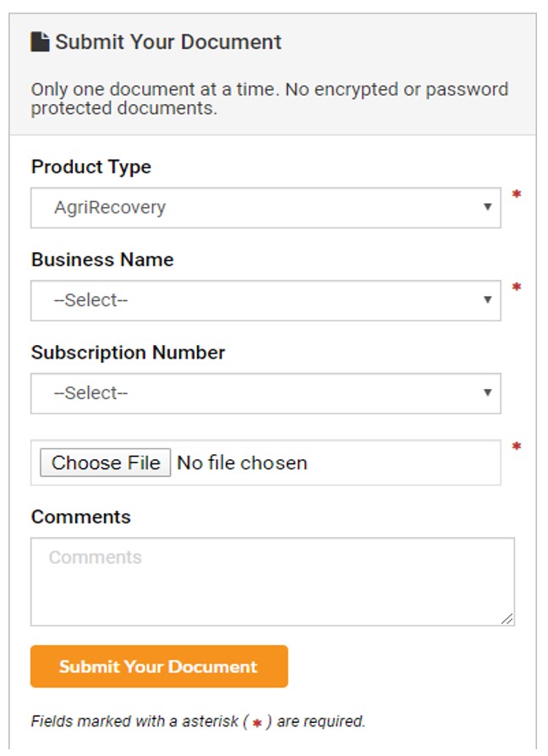Viewport: 548px width, 756px height.
Task: Open the Product Type AgriRecovery dropdown
Action: point(266,207)
